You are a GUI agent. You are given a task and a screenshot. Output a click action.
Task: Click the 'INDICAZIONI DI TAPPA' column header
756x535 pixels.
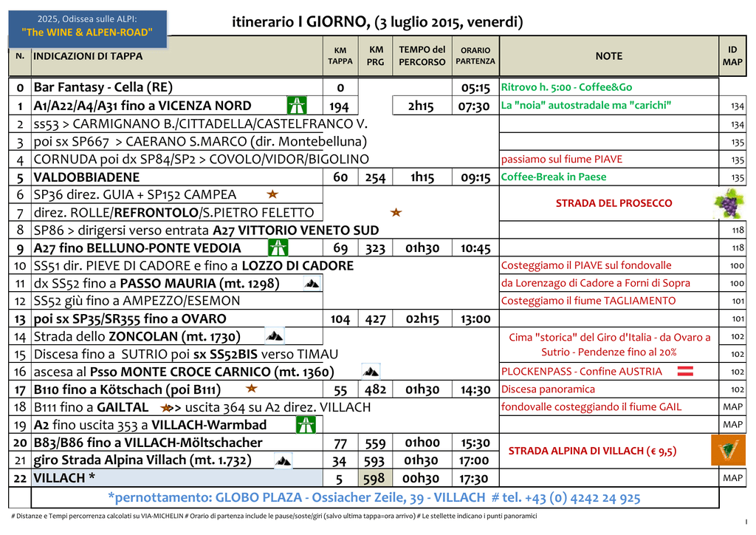coord(88,56)
